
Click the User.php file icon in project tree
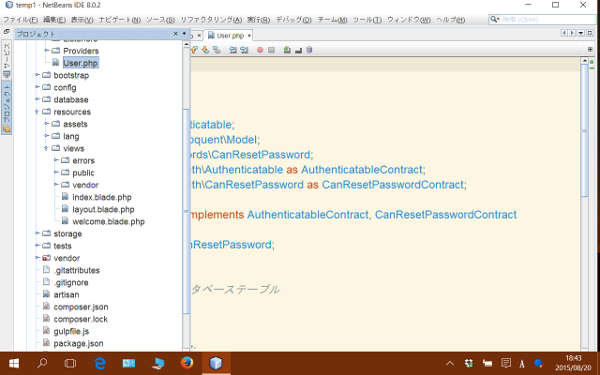pyautogui.click(x=56, y=62)
